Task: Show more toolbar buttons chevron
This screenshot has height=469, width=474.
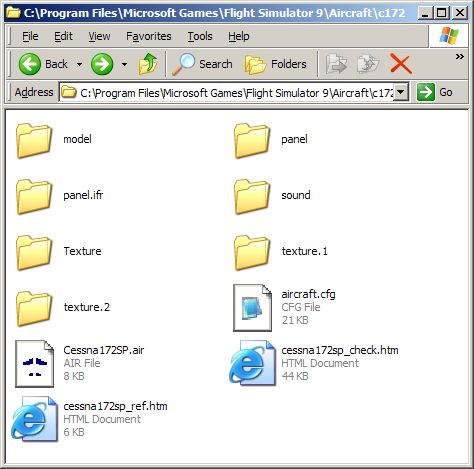Action: (x=460, y=56)
